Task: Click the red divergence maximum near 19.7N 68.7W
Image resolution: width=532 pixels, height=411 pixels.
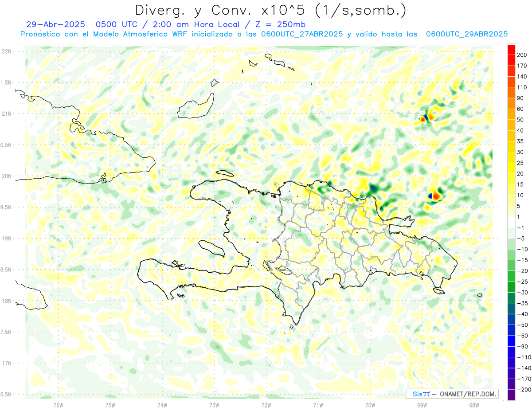Action: (436, 196)
